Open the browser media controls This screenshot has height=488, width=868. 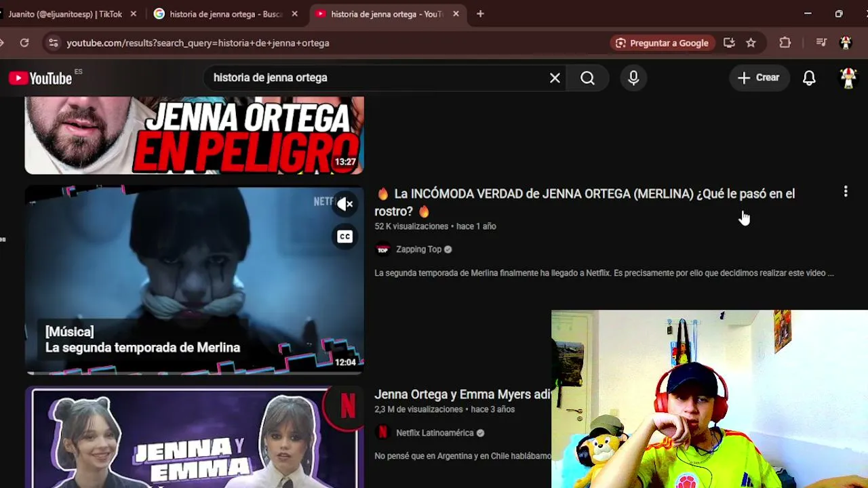(821, 43)
